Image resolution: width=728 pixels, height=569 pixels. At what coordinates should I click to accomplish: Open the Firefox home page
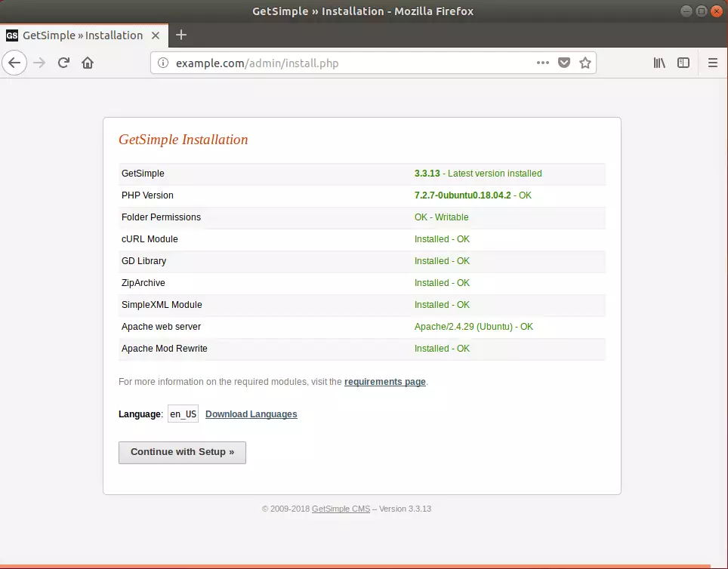pyautogui.click(x=88, y=63)
